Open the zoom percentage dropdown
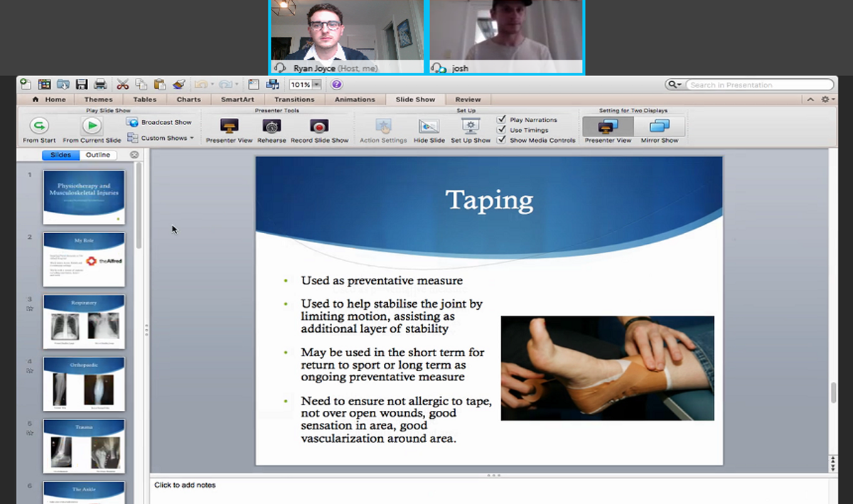The width and height of the screenshot is (853, 504). 316,85
